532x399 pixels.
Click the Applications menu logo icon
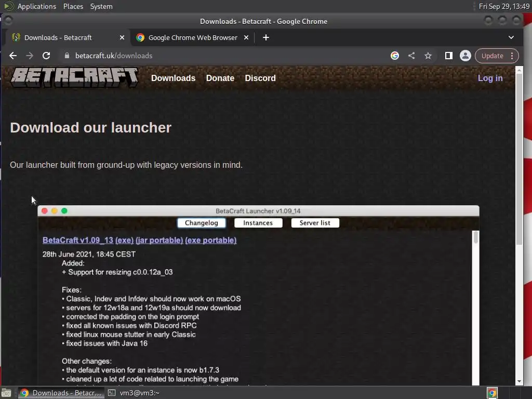[x=8, y=6]
